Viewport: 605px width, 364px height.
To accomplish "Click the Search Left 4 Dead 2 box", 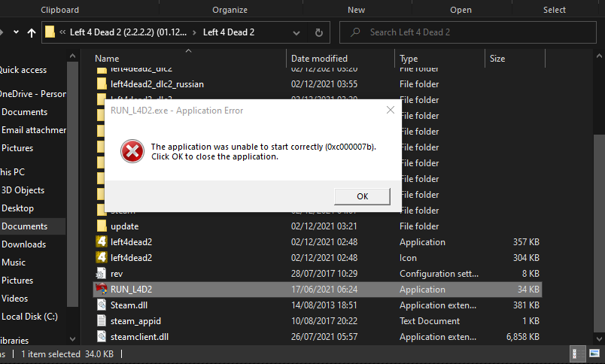I will 467,32.
